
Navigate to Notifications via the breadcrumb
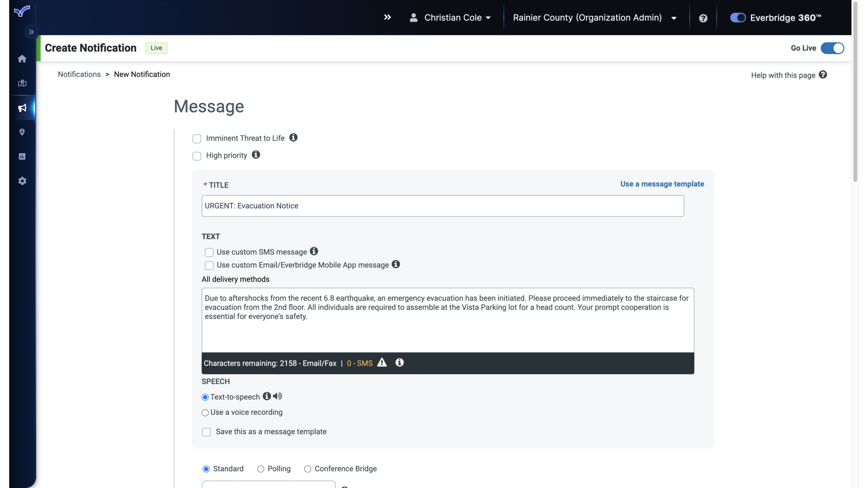click(x=79, y=74)
